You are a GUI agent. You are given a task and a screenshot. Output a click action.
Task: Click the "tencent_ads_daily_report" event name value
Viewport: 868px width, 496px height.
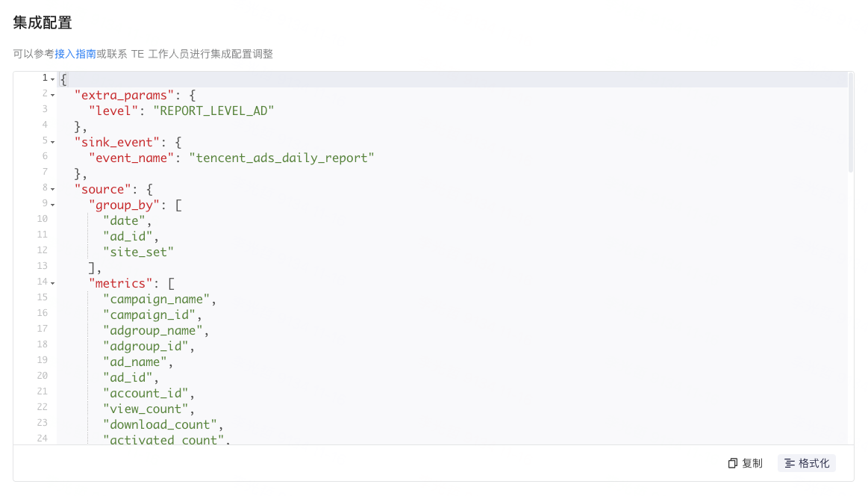tap(282, 158)
